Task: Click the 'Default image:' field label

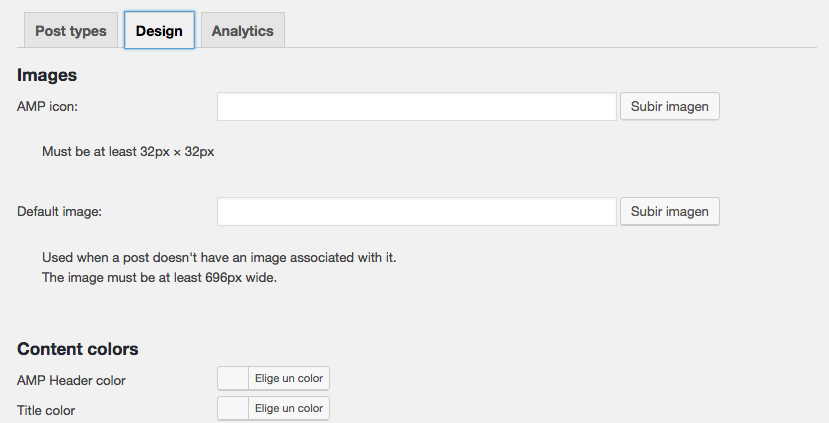Action: [60, 211]
